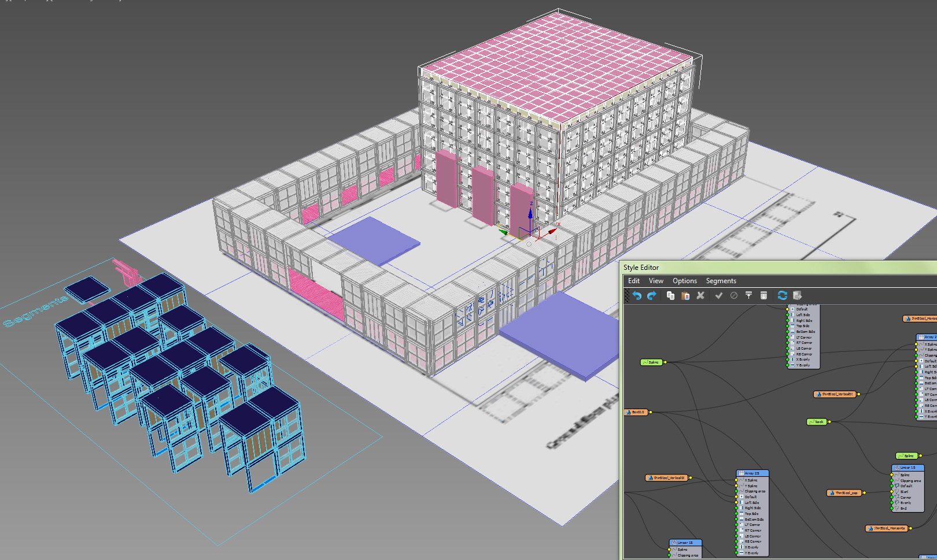This screenshot has height=560, width=937.
Task: Click the Bottom Side slot in Array 25
Action: pos(752,520)
